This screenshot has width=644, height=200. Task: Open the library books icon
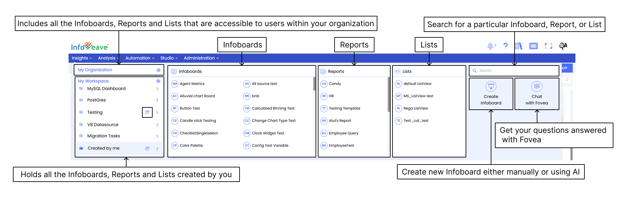518,46
